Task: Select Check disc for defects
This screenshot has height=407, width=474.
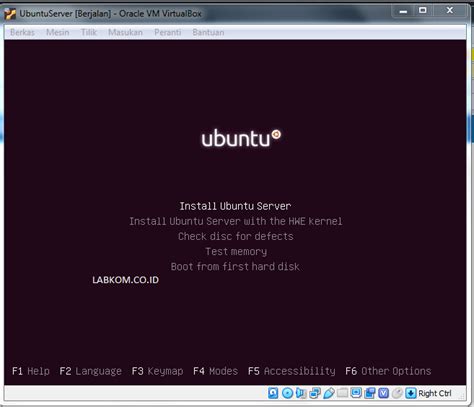Action: point(236,236)
